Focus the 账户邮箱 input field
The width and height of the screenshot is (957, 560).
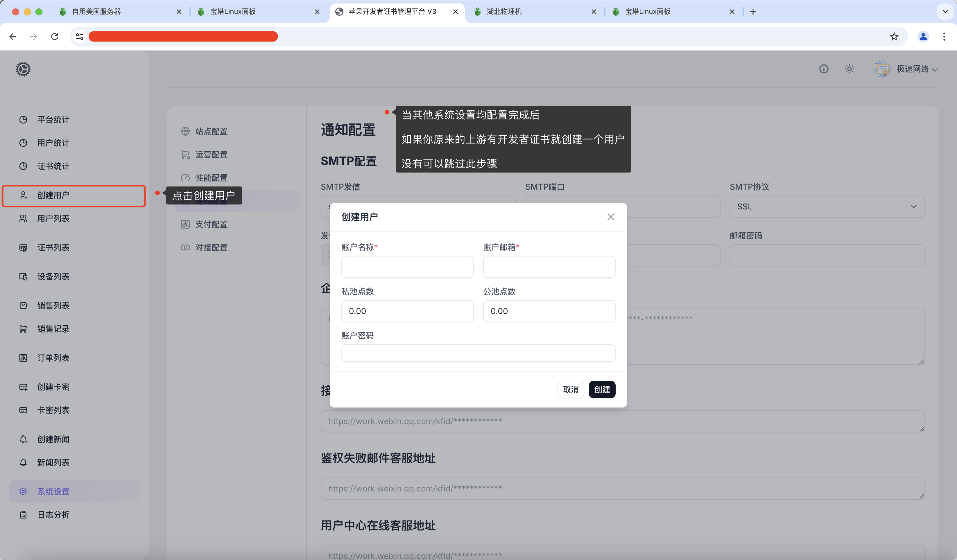[549, 267]
